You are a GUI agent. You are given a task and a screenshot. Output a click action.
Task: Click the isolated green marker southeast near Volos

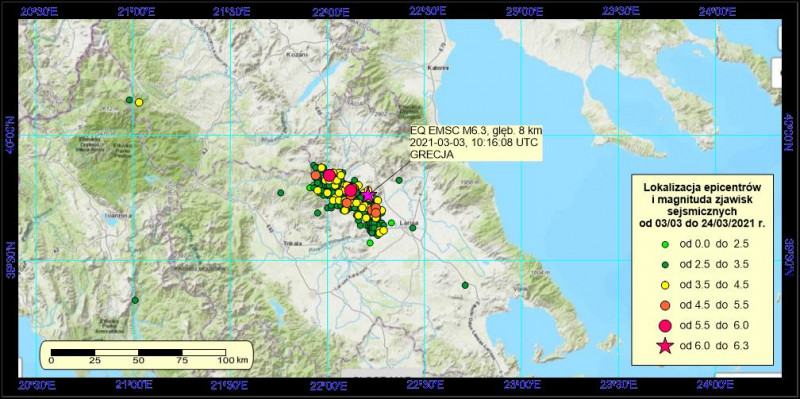(465, 285)
